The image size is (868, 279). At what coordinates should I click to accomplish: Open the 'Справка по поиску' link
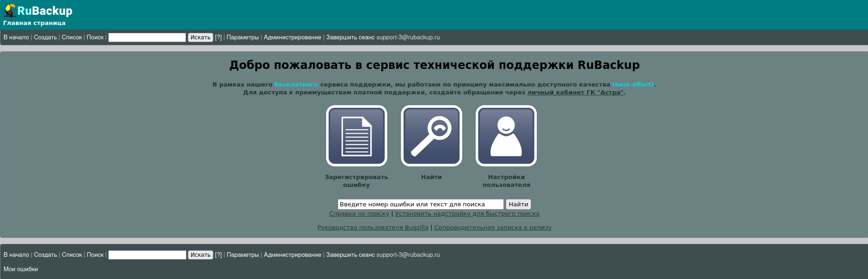pos(360,214)
